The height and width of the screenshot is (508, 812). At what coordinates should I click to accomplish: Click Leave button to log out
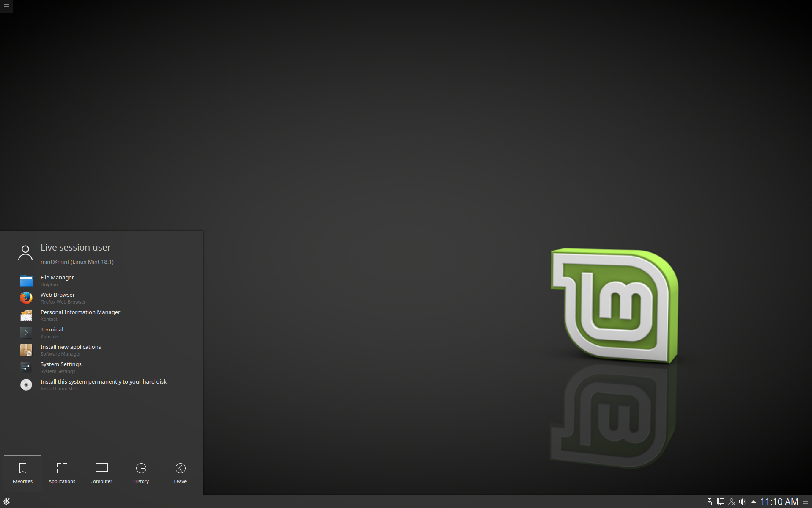click(x=180, y=472)
